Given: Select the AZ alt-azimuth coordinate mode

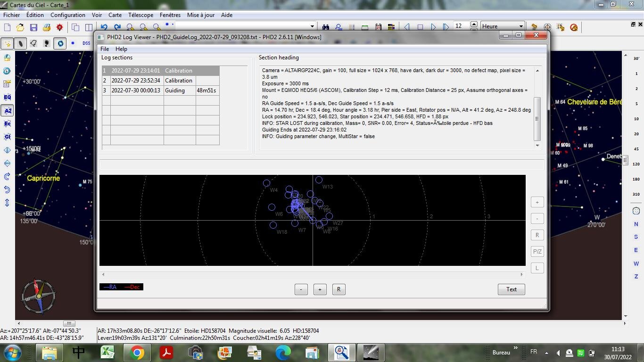Looking at the screenshot, I should click(x=7, y=110).
